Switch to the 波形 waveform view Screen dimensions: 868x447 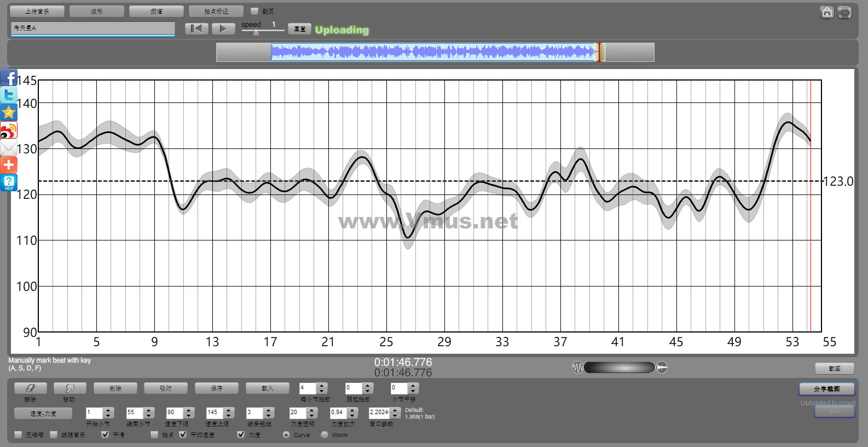(x=97, y=11)
